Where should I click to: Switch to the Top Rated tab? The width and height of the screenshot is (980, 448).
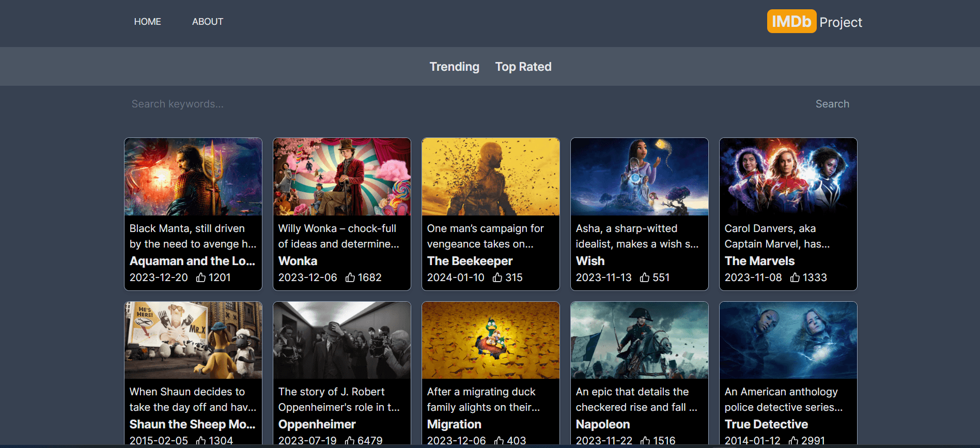click(x=523, y=67)
